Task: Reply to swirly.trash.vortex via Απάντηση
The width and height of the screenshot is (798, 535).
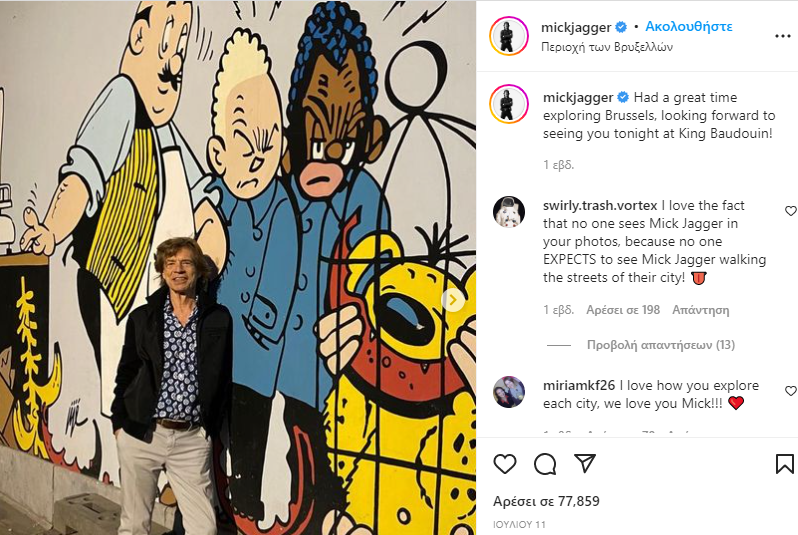Action: 701,310
